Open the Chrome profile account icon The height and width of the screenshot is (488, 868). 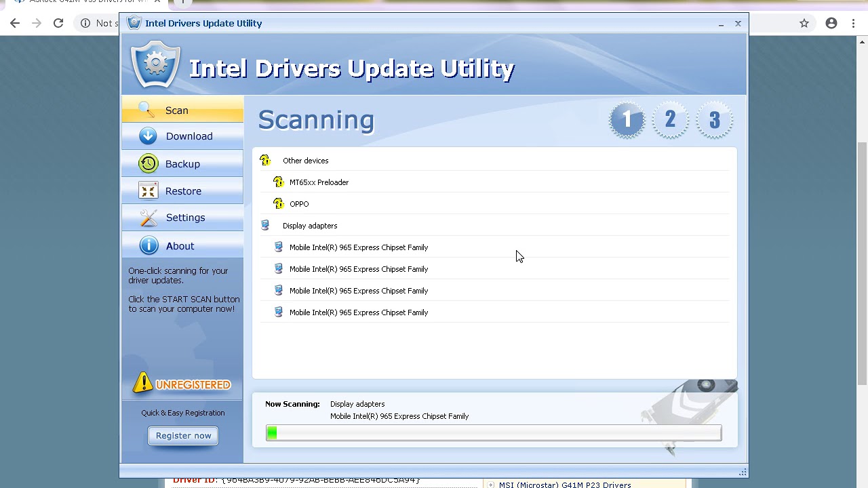(831, 23)
